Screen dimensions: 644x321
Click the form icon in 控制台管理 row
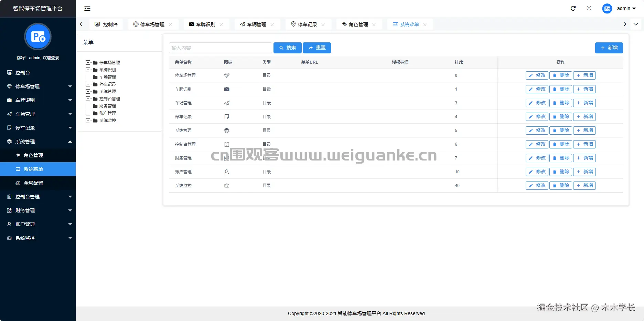pyautogui.click(x=227, y=144)
